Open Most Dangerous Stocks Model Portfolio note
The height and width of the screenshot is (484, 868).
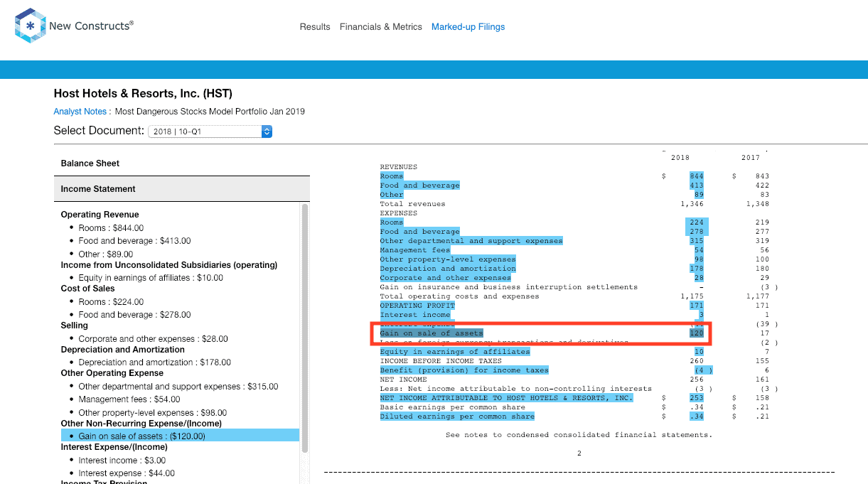pos(210,112)
